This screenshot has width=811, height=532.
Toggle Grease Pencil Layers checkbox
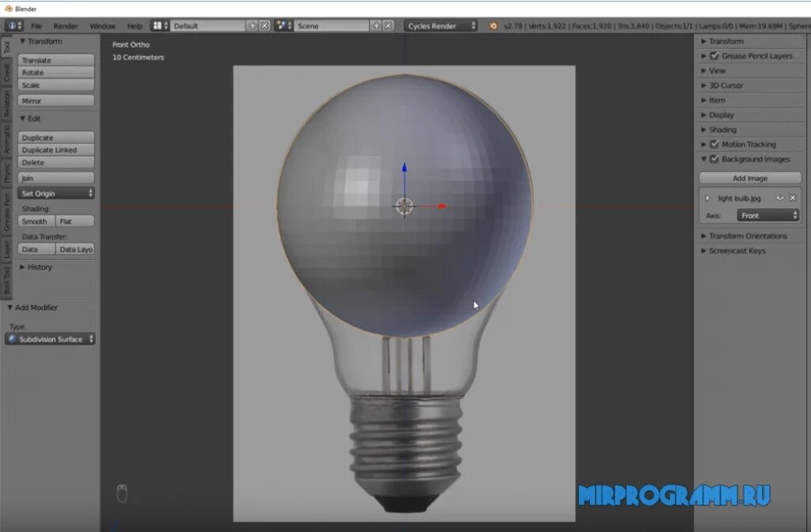(x=714, y=56)
